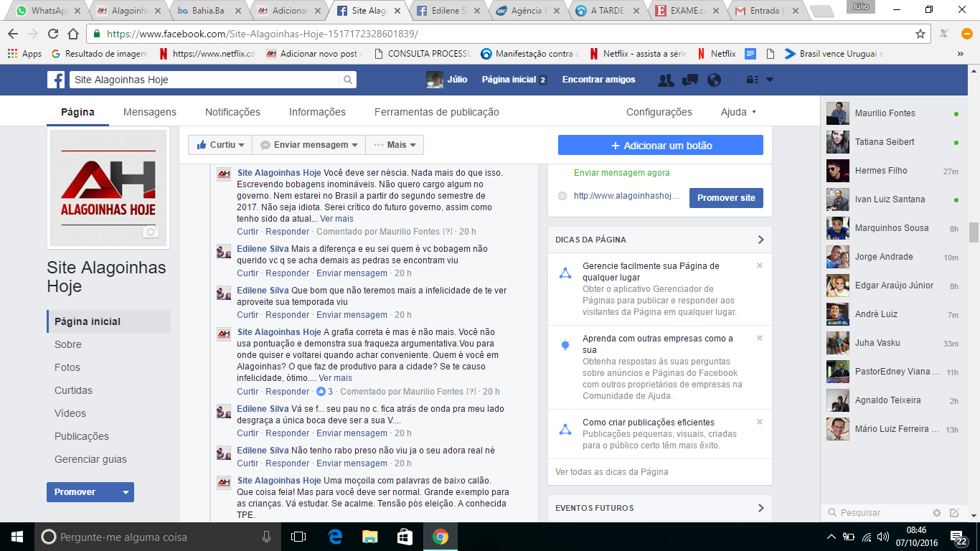Open chat settings gear icon
This screenshot has height=551, width=980.
tap(936, 513)
